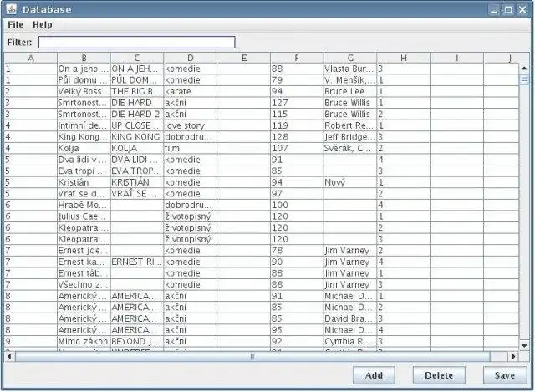
Task: Select the 'ERNEST RI...' cell
Action: [137, 262]
